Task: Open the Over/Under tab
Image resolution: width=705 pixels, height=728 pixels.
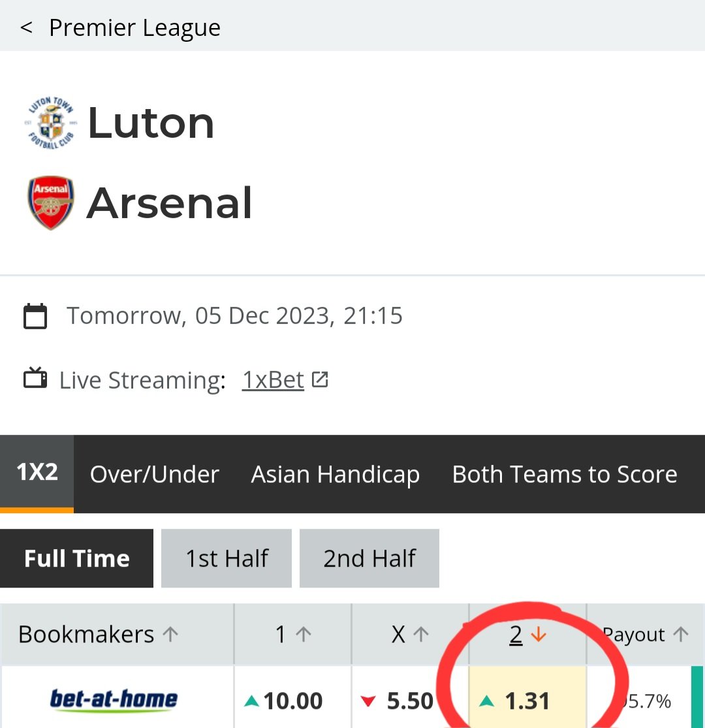Action: click(155, 474)
